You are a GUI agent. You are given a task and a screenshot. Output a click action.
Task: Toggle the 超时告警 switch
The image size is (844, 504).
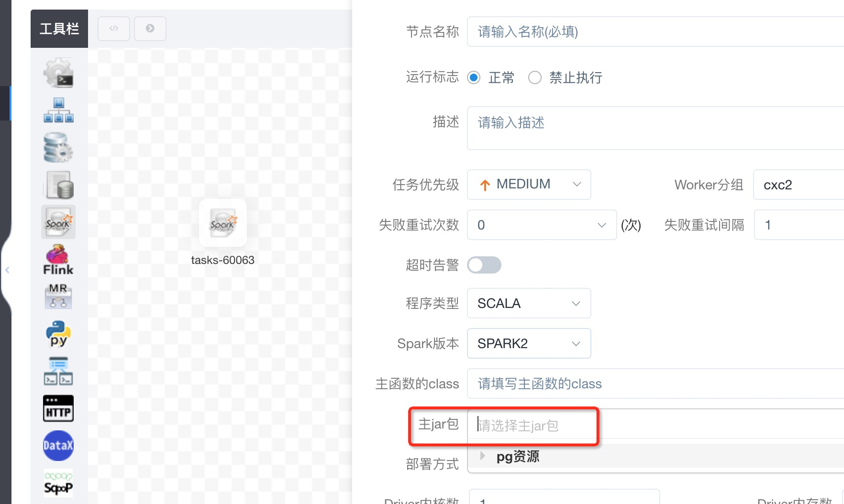point(484,265)
